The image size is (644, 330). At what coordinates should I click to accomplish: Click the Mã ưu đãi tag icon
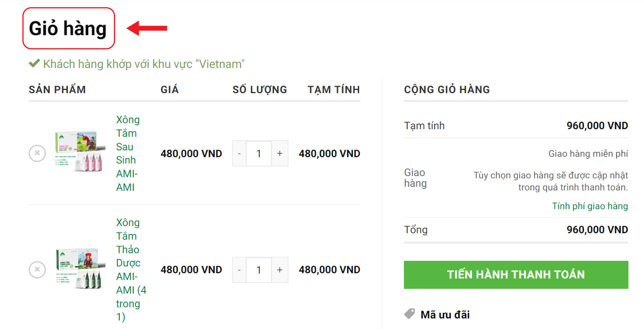coord(410,314)
